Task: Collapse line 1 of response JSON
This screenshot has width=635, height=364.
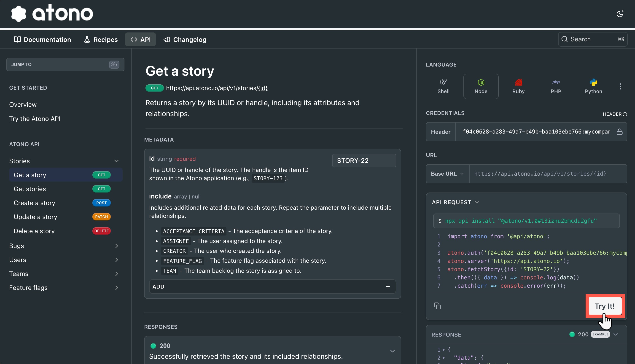Action: 443,350
